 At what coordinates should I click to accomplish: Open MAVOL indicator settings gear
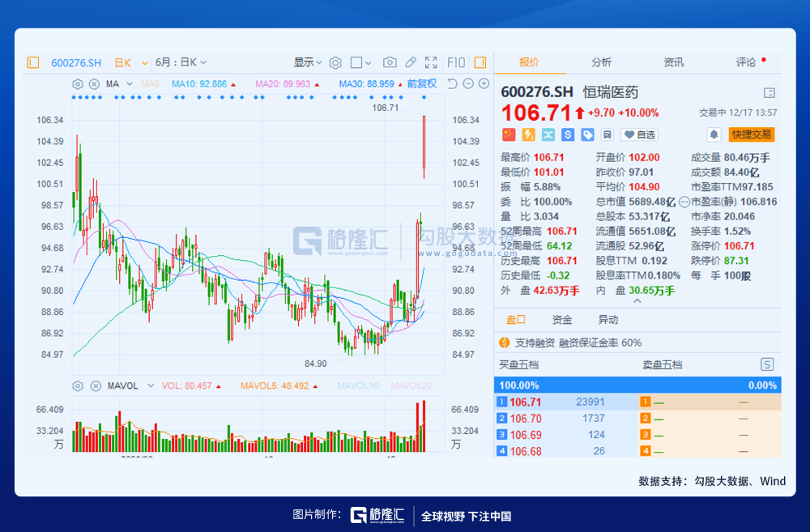[78, 385]
